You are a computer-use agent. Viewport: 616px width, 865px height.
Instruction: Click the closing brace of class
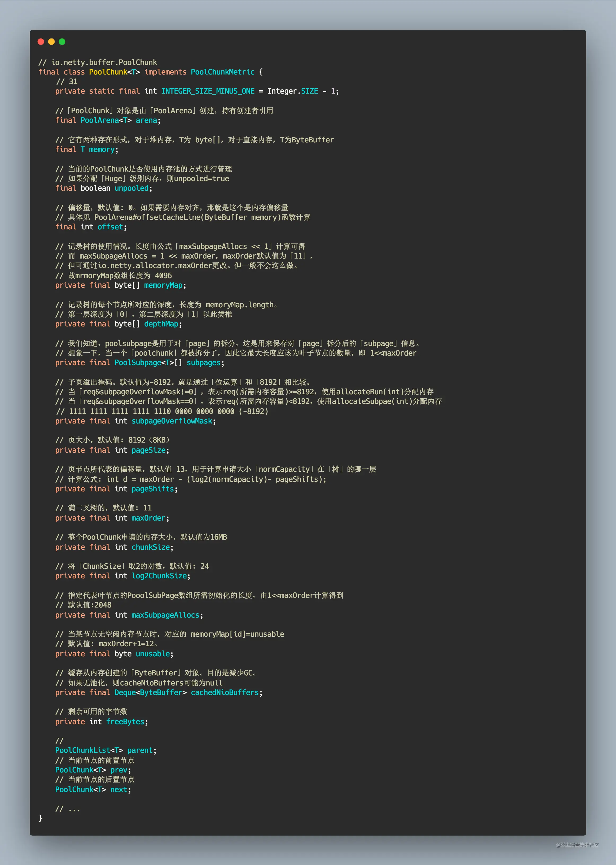[x=41, y=818]
